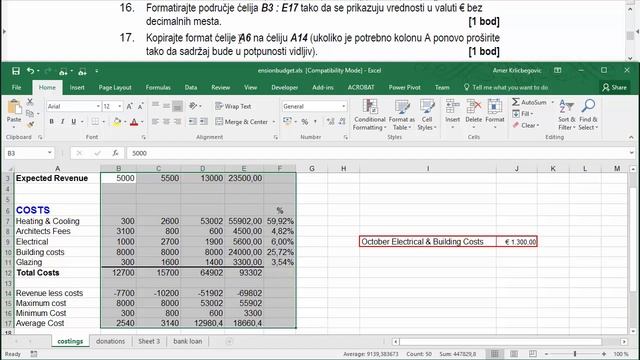Open the font size 12 dropdown

(x=120, y=106)
